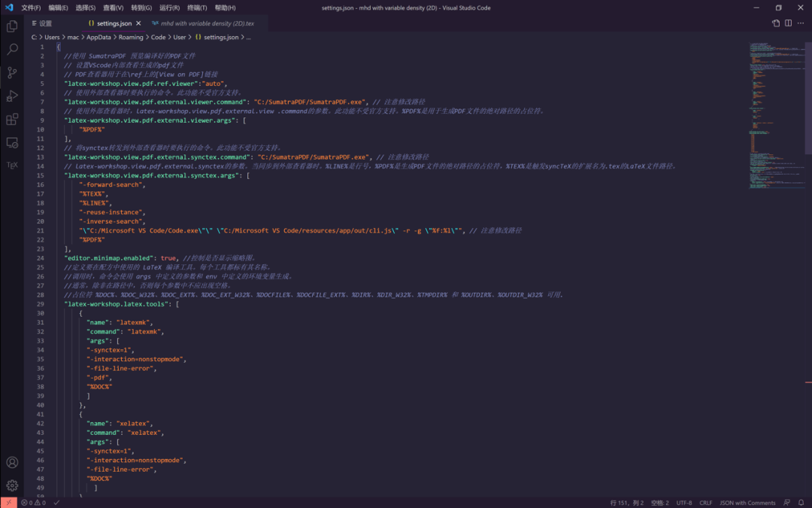Change language mode JSON with Comments
Image resolution: width=812 pixels, height=508 pixels.
point(747,503)
